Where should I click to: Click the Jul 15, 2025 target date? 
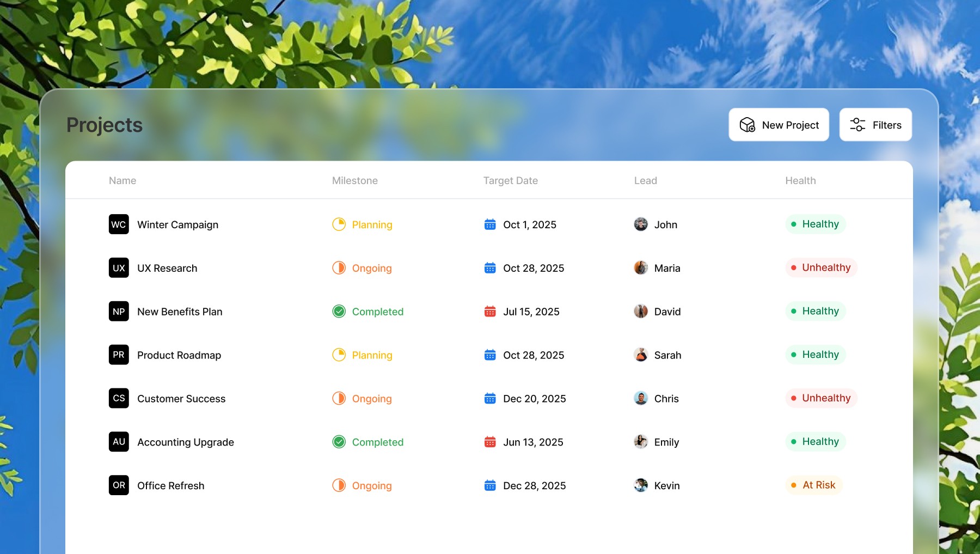point(531,312)
